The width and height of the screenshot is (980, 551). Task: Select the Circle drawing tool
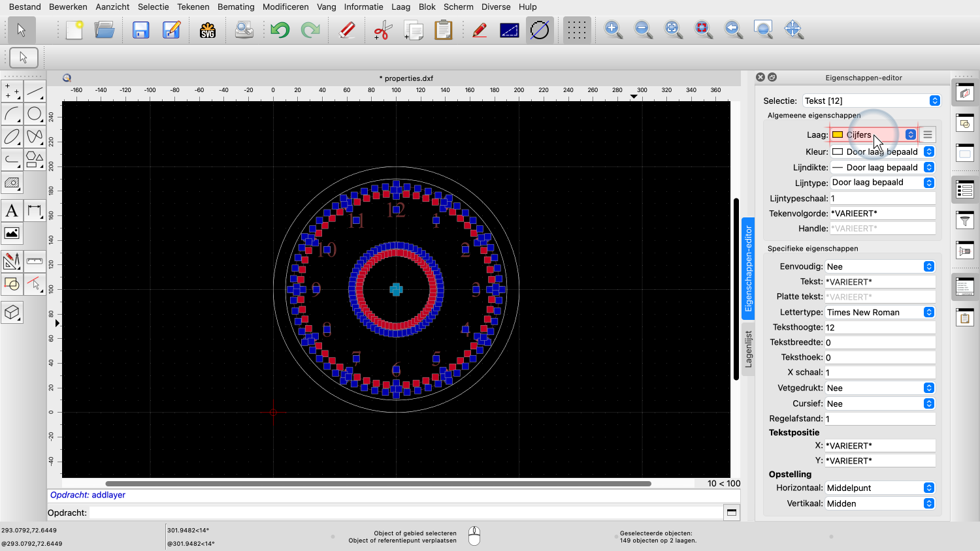coord(35,114)
